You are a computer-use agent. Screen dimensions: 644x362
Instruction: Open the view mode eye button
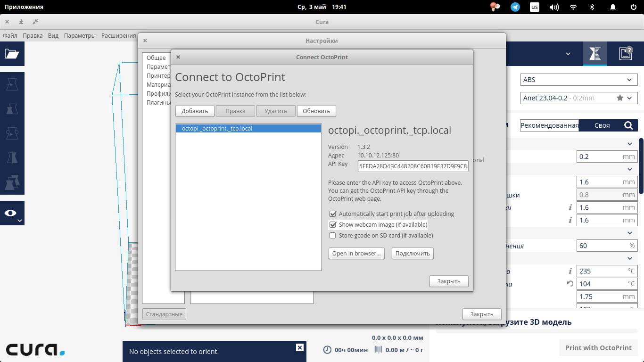(10, 213)
